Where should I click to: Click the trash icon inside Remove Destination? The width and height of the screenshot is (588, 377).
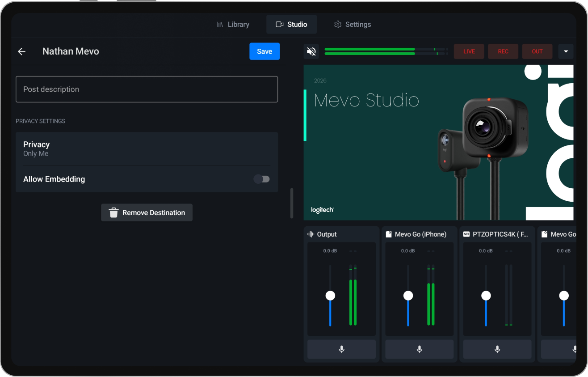tap(113, 212)
